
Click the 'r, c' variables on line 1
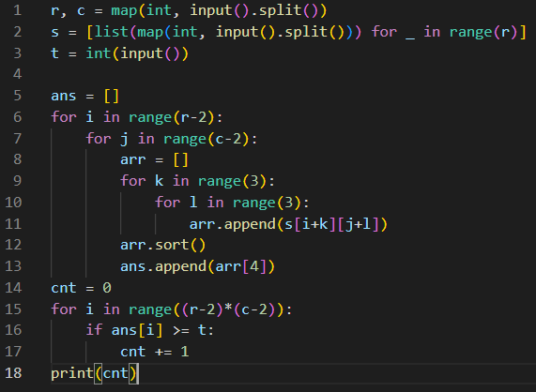(x=68, y=11)
